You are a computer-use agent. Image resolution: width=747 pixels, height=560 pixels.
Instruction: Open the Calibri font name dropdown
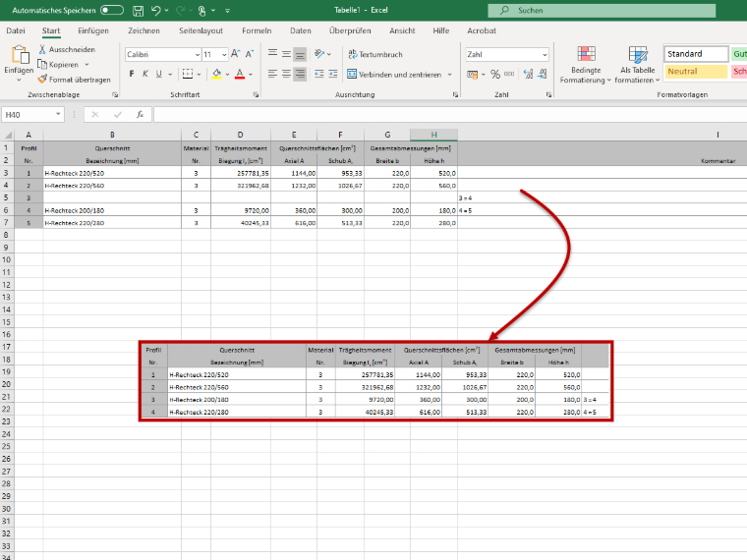[198, 55]
